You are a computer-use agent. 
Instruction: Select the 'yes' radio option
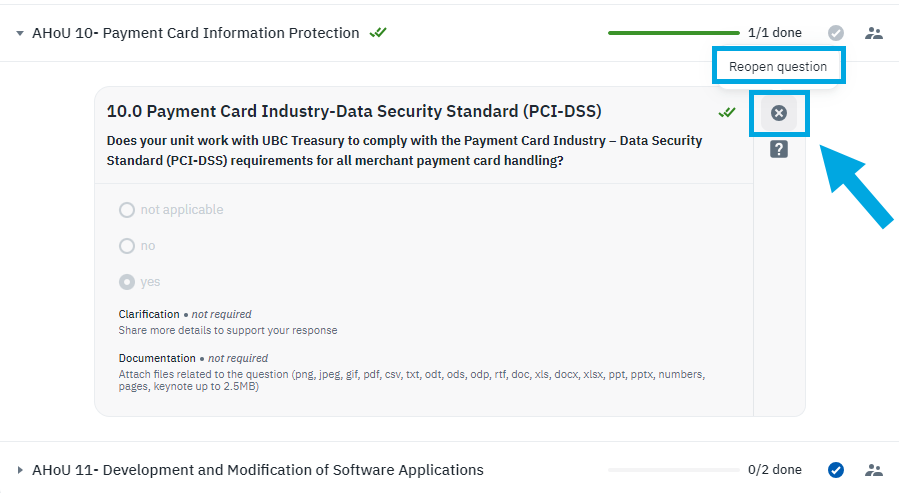click(x=127, y=282)
